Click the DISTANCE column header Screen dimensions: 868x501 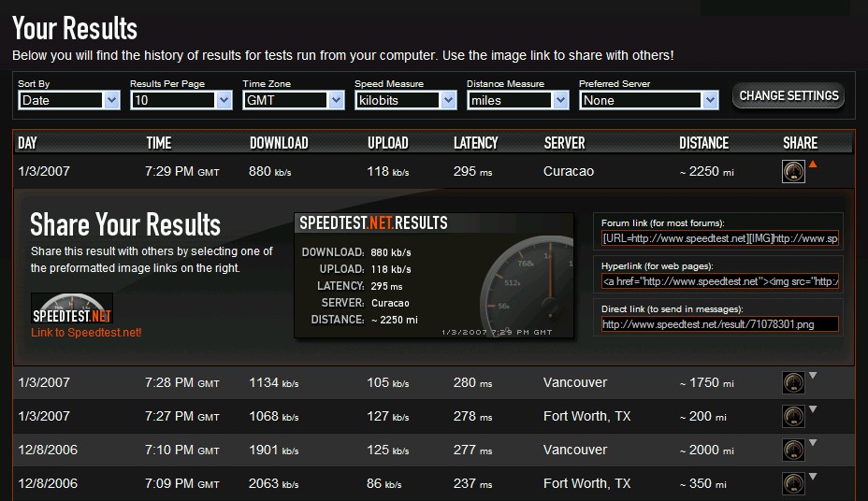[704, 143]
